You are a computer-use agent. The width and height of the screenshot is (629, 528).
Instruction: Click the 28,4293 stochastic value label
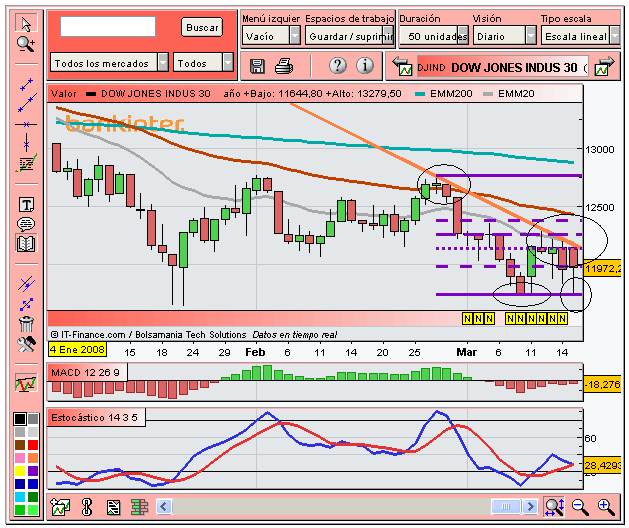[603, 465]
